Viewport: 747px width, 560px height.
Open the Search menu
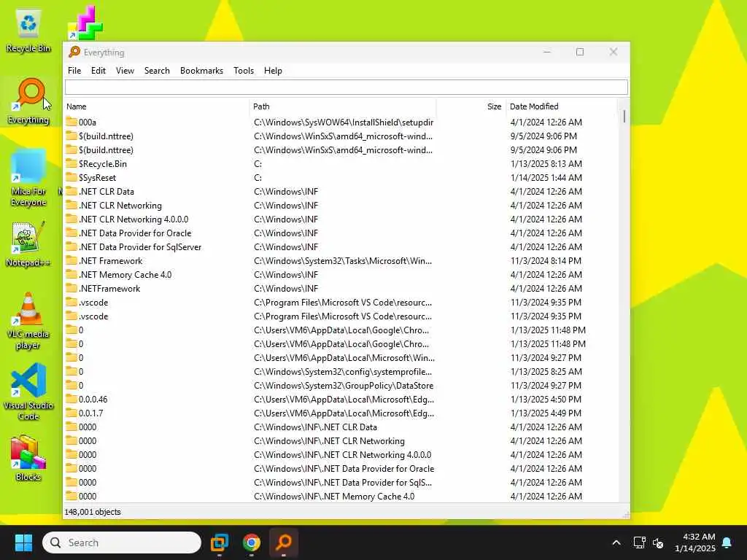tap(157, 71)
